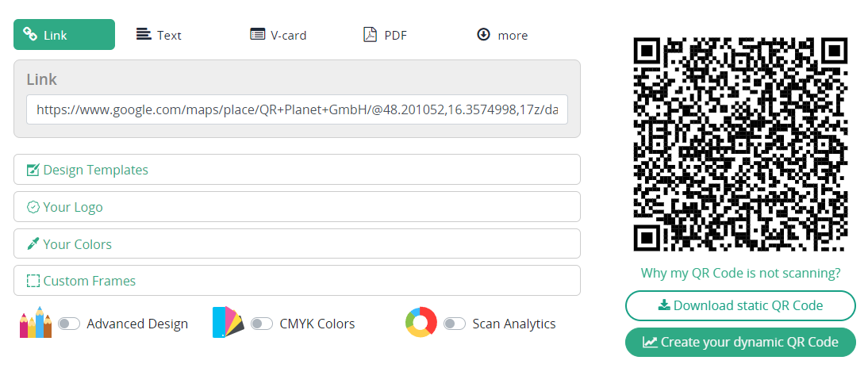Toggle the Advanced Design switch
The height and width of the screenshot is (368, 868).
pyautogui.click(x=69, y=323)
